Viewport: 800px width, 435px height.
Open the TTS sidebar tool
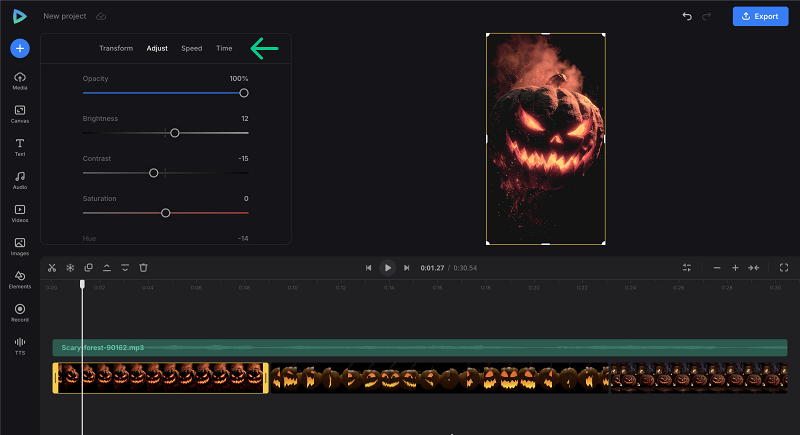point(20,346)
